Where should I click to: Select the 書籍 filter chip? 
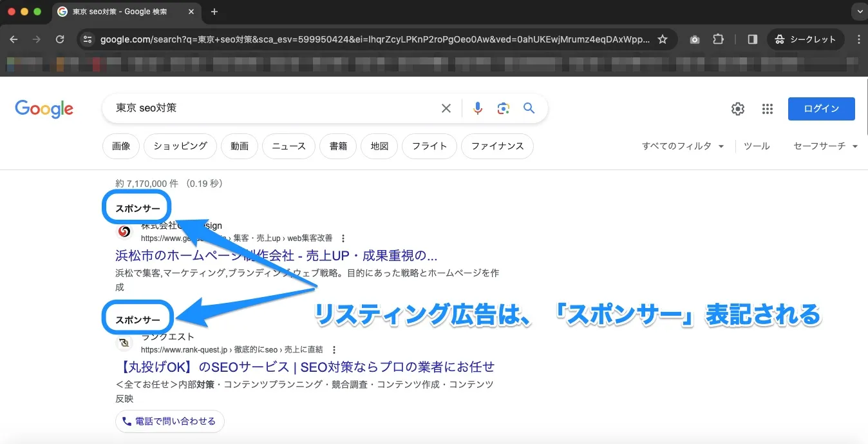tap(338, 146)
